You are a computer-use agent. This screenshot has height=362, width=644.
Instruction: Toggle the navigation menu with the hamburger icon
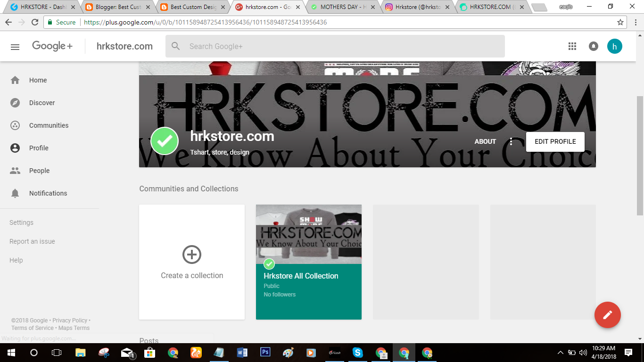coord(15,46)
